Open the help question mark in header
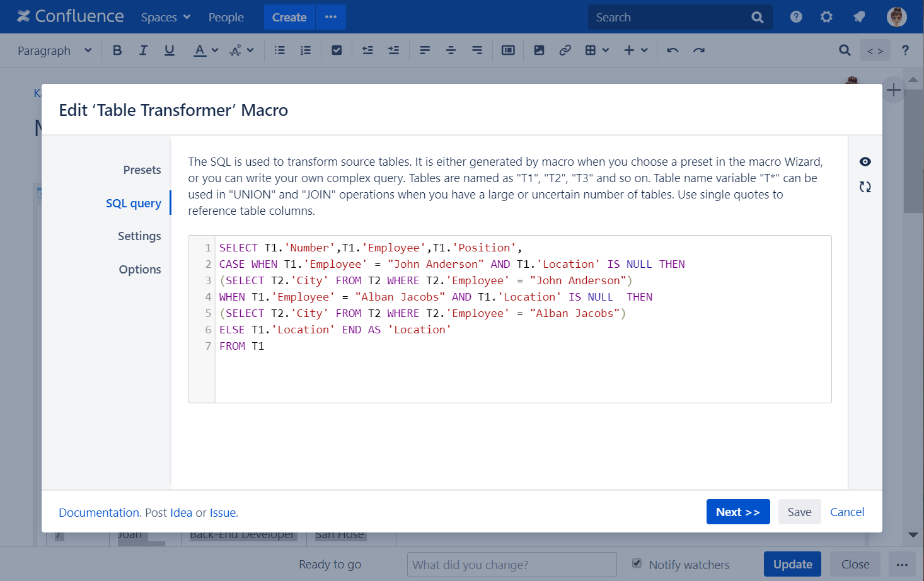 (796, 17)
